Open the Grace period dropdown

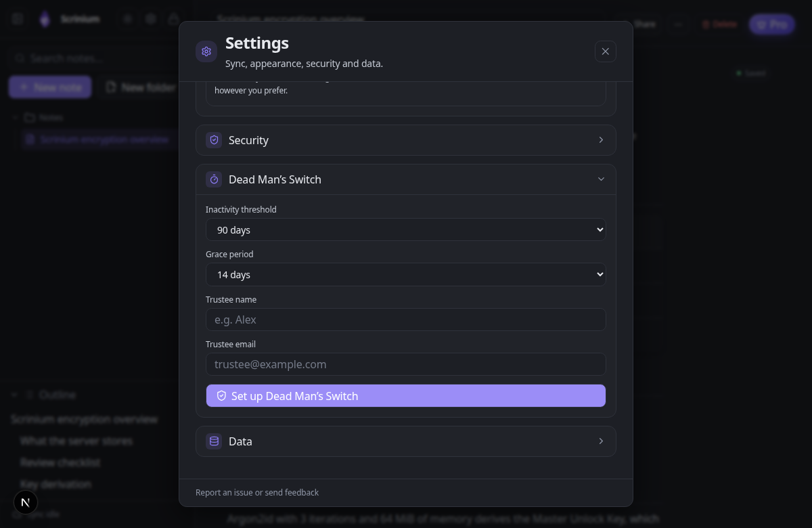tap(406, 274)
